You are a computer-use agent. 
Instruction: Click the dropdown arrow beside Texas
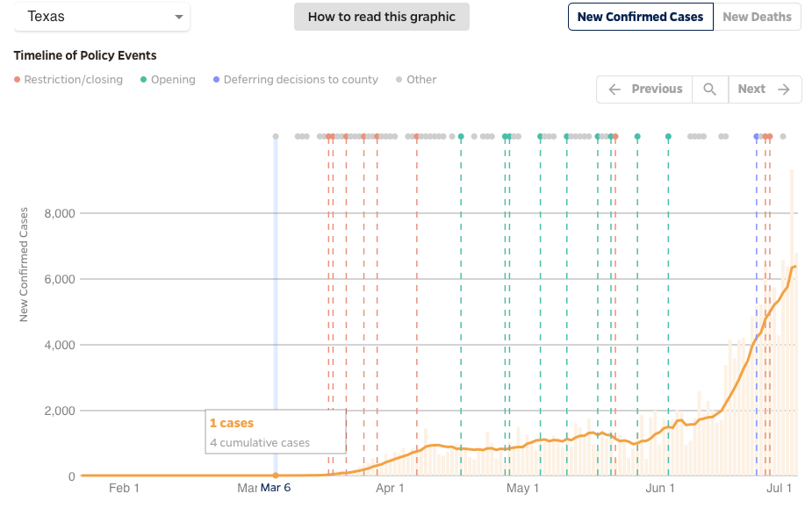click(x=179, y=18)
